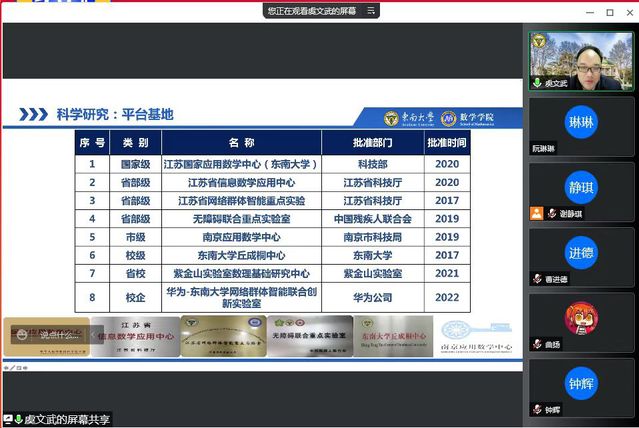Click the 南京应用数学中心 logo image

[x=477, y=336]
